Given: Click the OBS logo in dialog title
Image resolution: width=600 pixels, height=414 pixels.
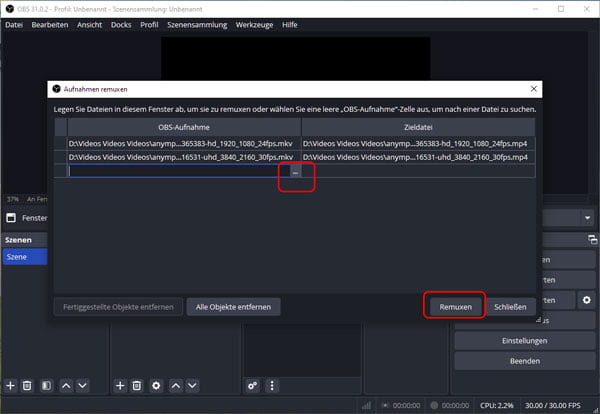Looking at the screenshot, I should (x=57, y=89).
